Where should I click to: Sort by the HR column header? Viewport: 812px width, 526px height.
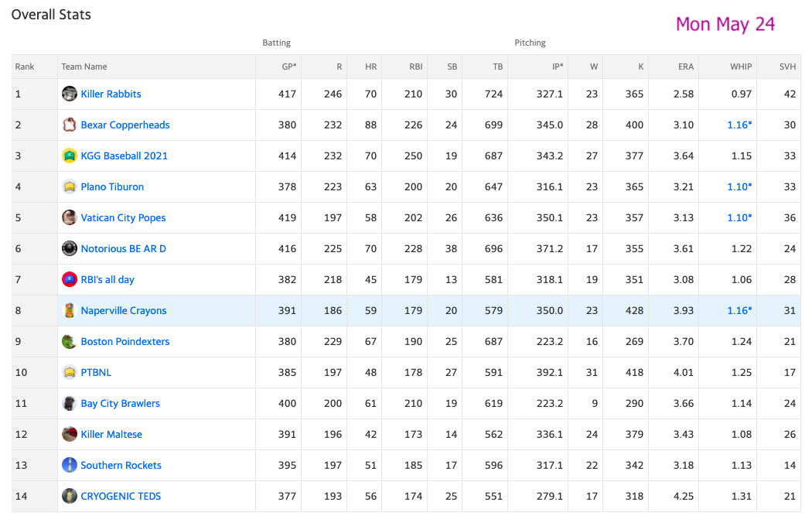pos(370,67)
